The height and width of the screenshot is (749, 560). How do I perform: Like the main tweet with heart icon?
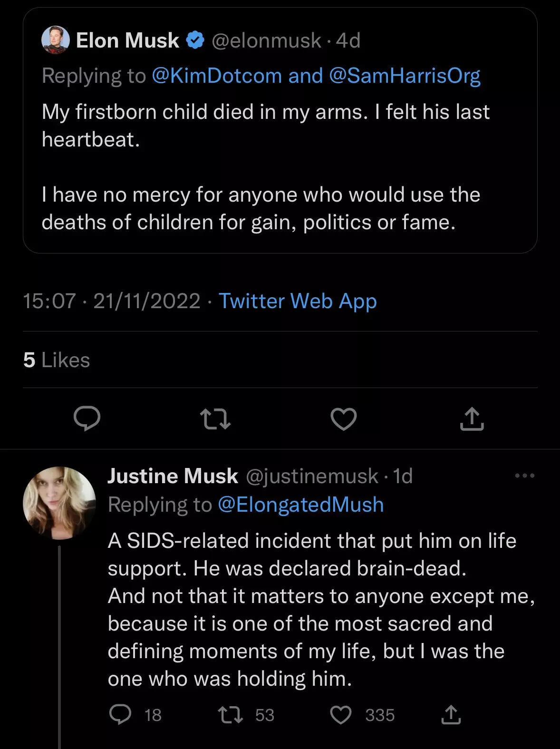343,419
